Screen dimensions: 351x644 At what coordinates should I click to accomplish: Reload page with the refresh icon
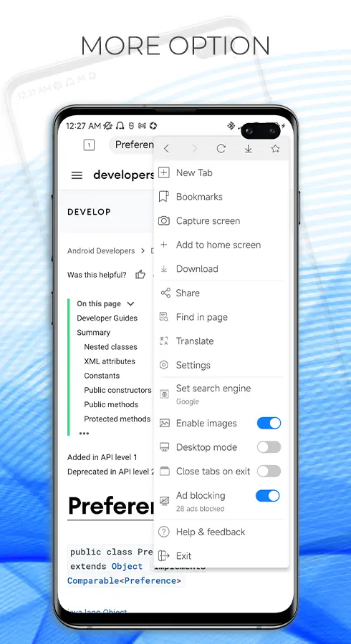[221, 149]
